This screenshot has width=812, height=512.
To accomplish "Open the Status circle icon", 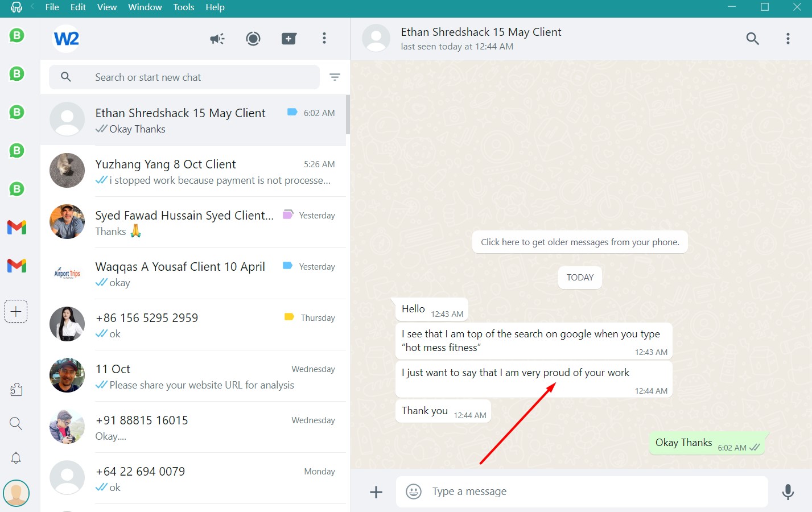I will [253, 39].
